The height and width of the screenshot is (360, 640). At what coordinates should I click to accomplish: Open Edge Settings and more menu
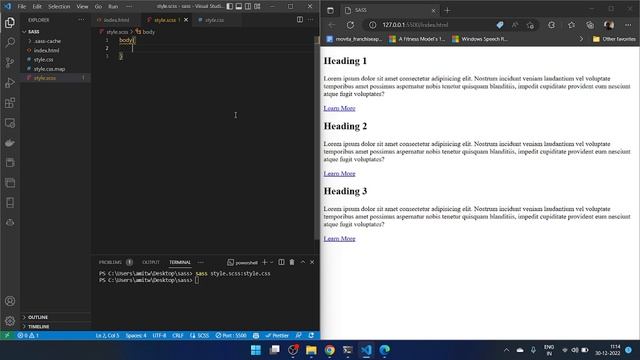point(628,25)
